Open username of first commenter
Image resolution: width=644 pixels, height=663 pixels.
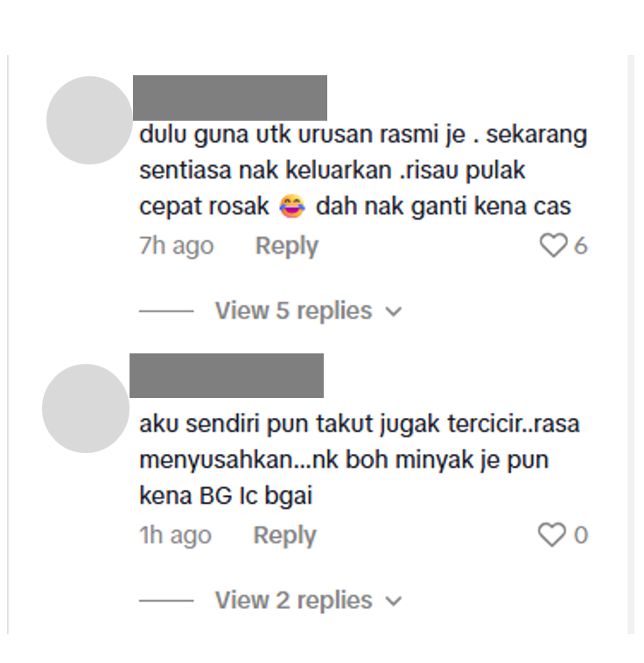[230, 98]
